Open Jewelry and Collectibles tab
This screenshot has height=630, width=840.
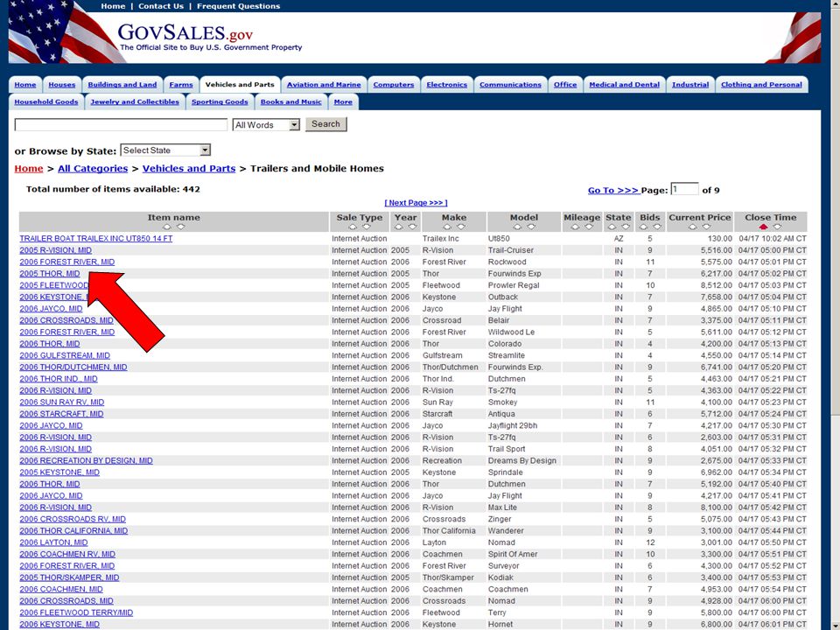135,101
